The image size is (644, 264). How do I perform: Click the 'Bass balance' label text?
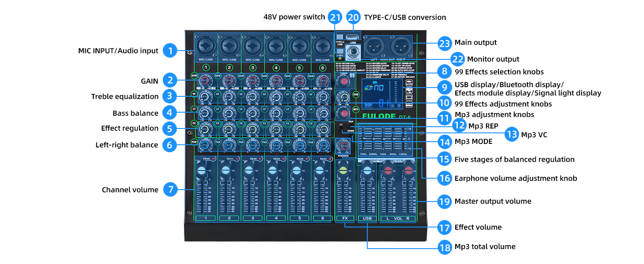click(x=135, y=113)
